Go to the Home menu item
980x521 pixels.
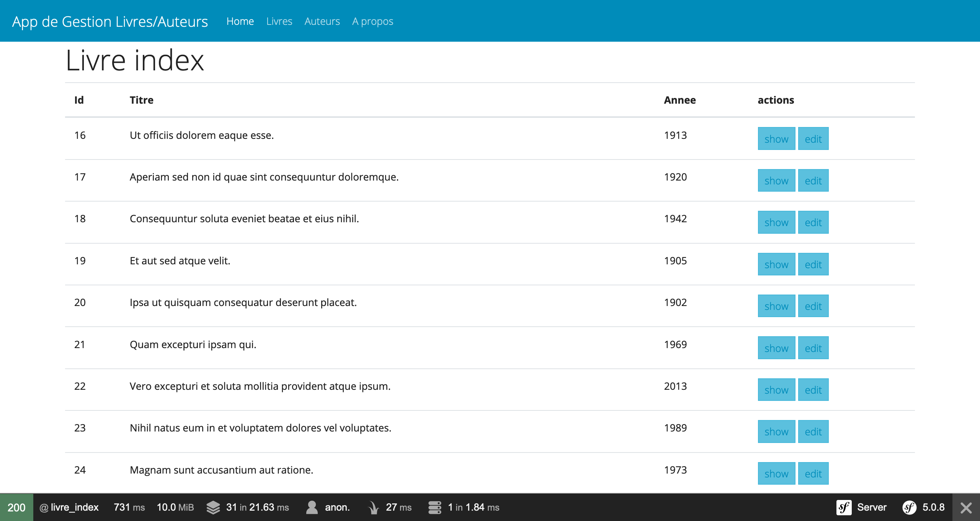[x=240, y=21]
